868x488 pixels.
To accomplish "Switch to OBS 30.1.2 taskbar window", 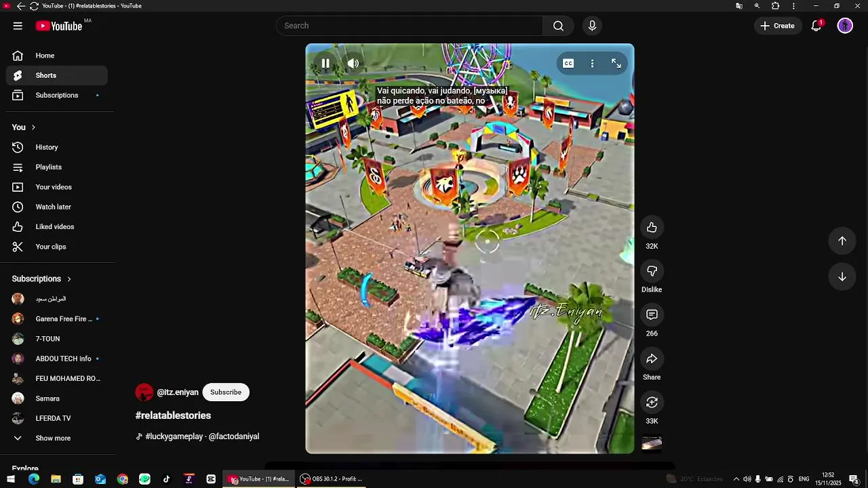I will (x=331, y=479).
